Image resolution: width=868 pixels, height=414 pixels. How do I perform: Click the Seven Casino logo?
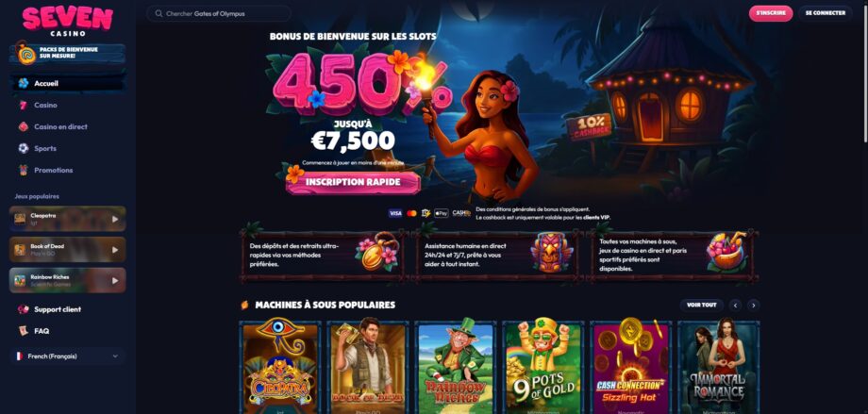(x=68, y=21)
